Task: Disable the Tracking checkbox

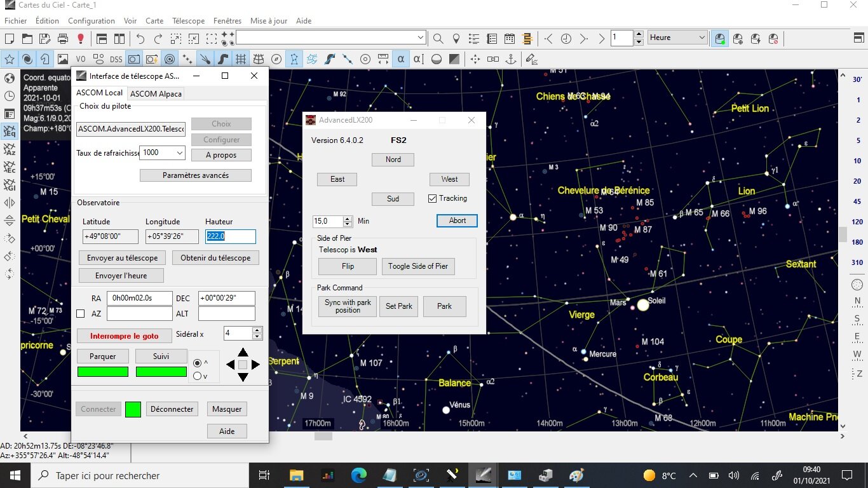Action: coord(433,199)
